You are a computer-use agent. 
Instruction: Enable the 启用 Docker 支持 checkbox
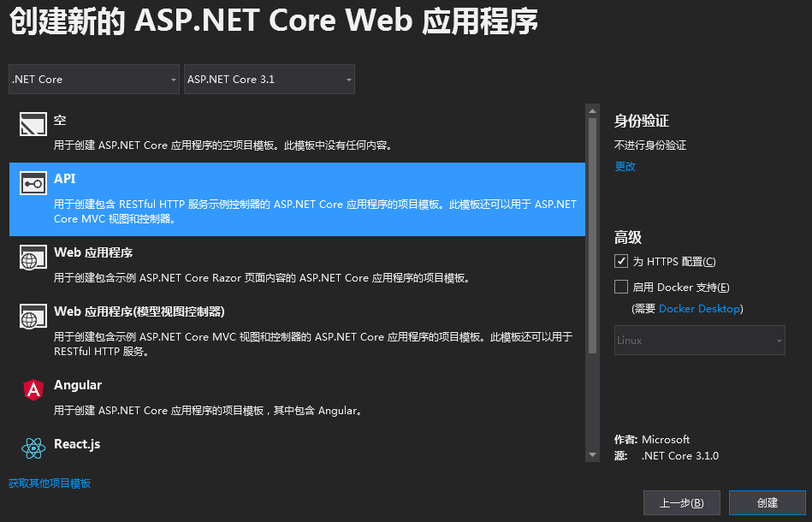(x=620, y=287)
